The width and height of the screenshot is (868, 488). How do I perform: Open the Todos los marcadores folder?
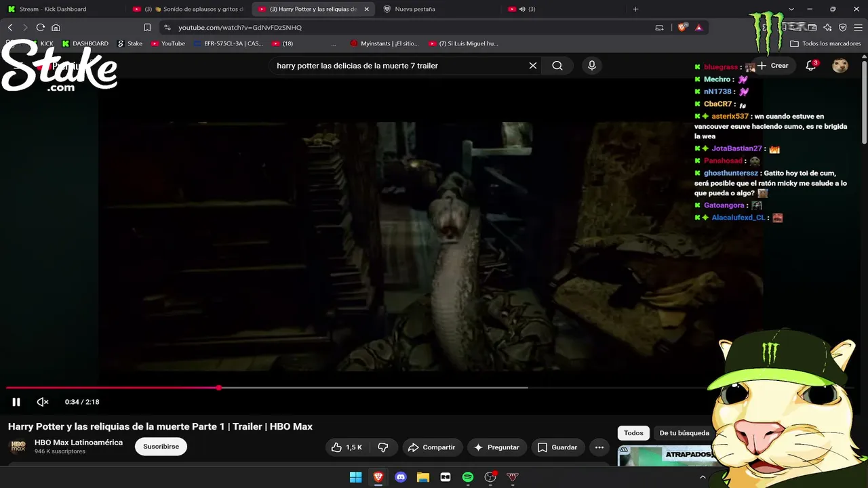point(825,43)
